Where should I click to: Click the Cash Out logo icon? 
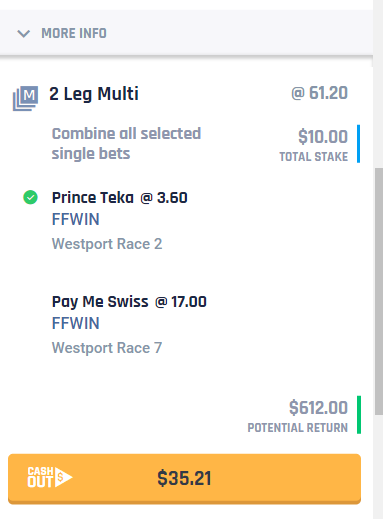(x=50, y=477)
